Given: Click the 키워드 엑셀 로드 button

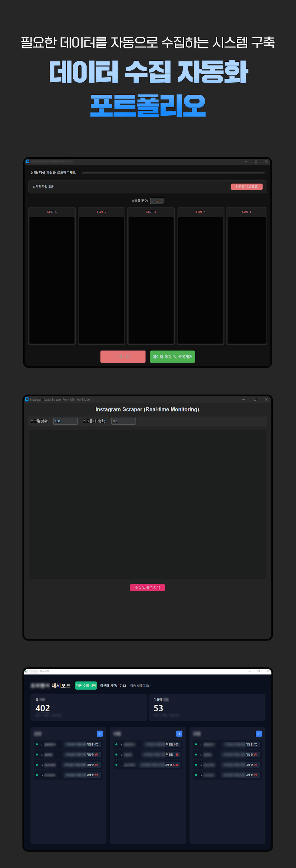Looking at the screenshot, I should (246, 187).
